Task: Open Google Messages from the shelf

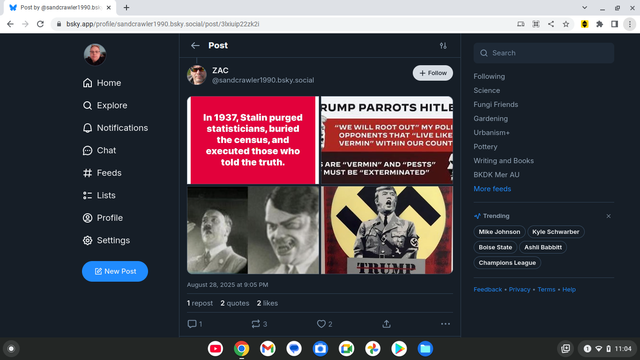Action: coord(294,349)
